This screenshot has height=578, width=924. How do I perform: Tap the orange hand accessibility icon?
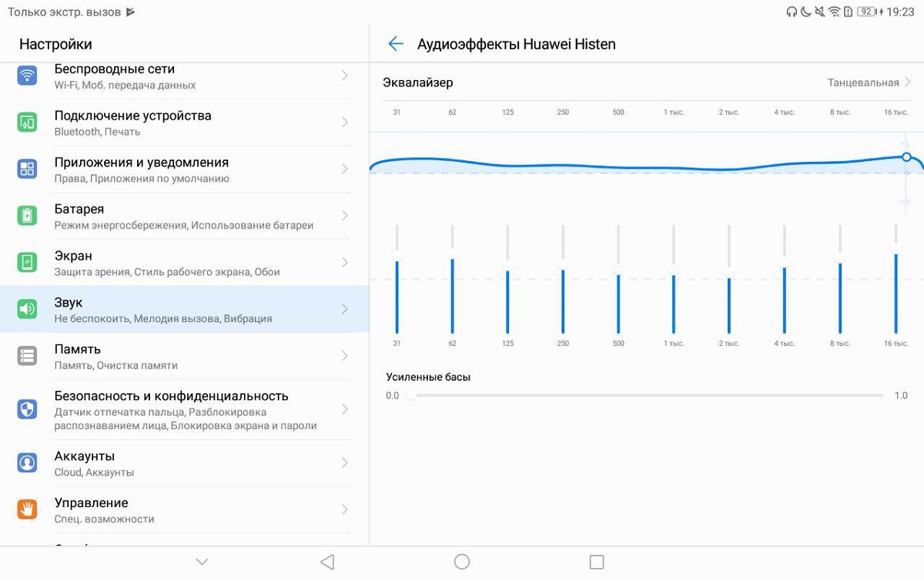[x=27, y=509]
